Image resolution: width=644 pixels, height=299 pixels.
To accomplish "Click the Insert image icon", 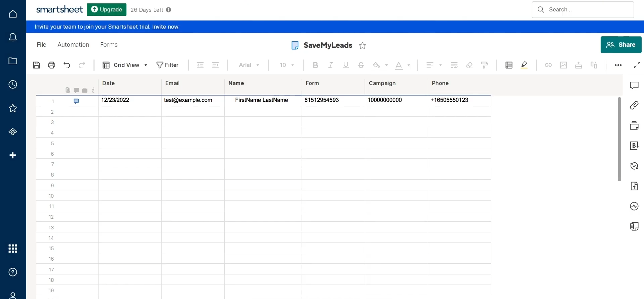I will (x=563, y=65).
